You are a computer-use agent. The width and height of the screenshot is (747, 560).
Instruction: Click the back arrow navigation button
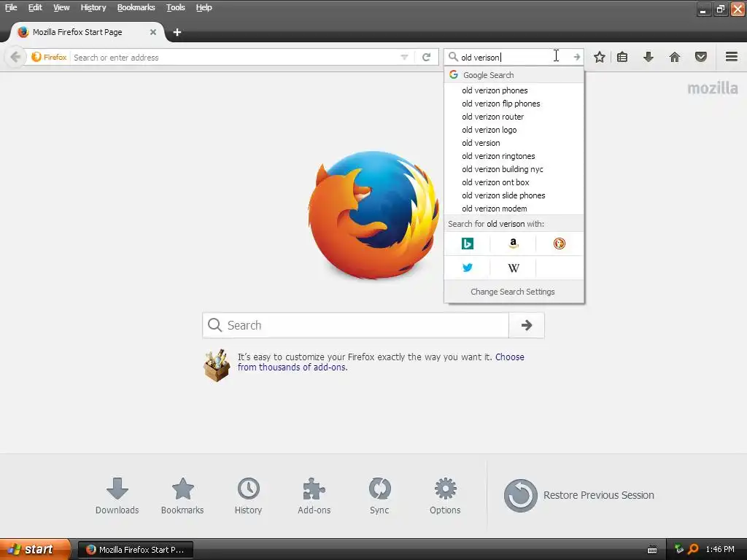(15, 57)
